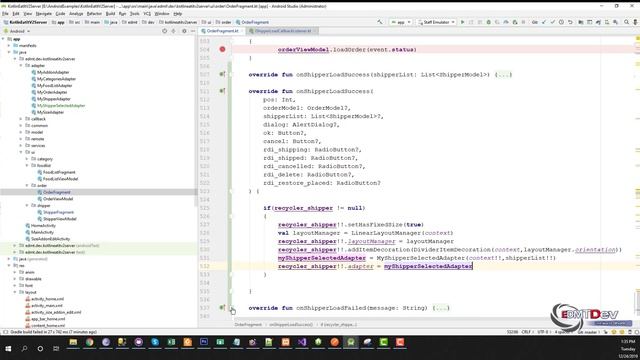
Task: Open the Build menu
Action: point(110,13)
